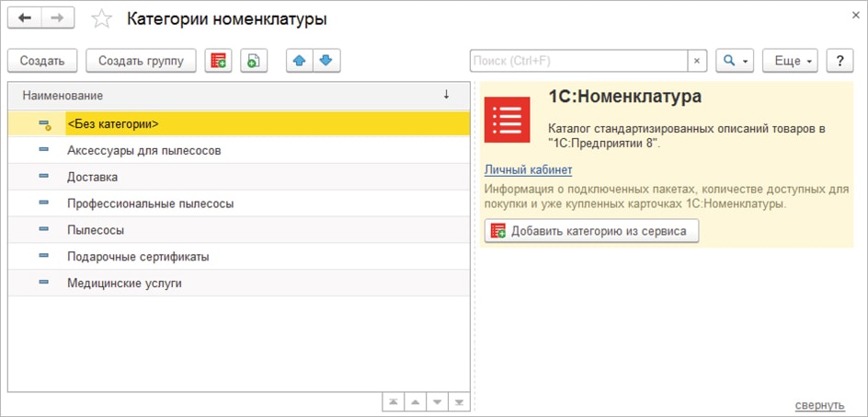Collapse panel via свернуть link

tap(819, 405)
